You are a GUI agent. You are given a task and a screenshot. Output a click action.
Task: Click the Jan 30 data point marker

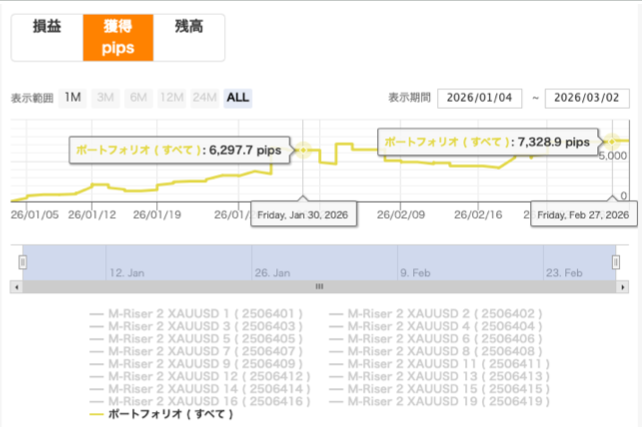(304, 150)
